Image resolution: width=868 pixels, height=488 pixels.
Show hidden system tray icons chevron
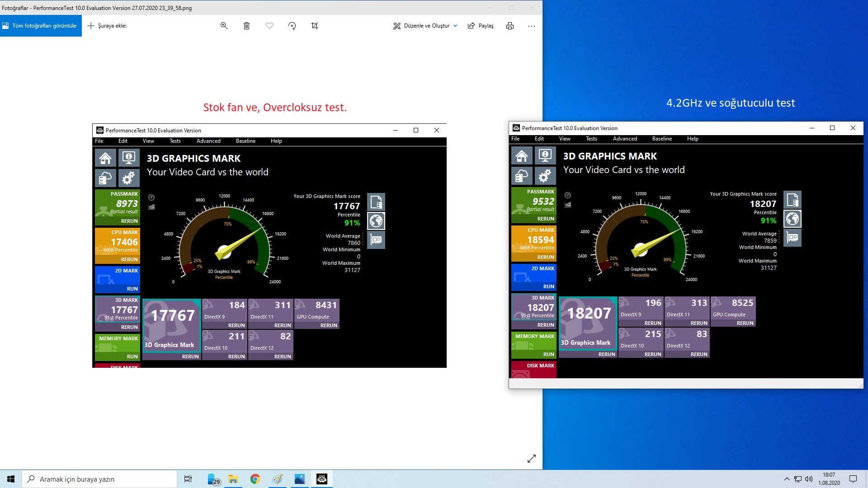coord(787,479)
